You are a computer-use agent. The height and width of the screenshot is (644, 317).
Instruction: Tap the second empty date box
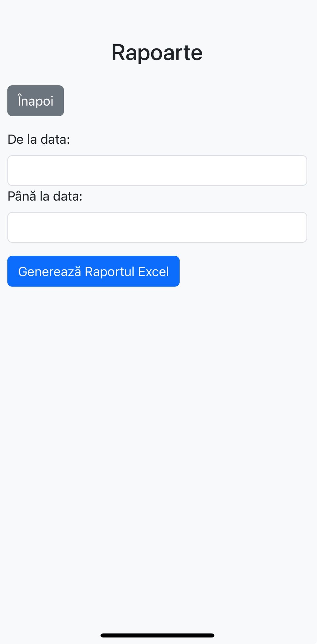[x=157, y=227]
